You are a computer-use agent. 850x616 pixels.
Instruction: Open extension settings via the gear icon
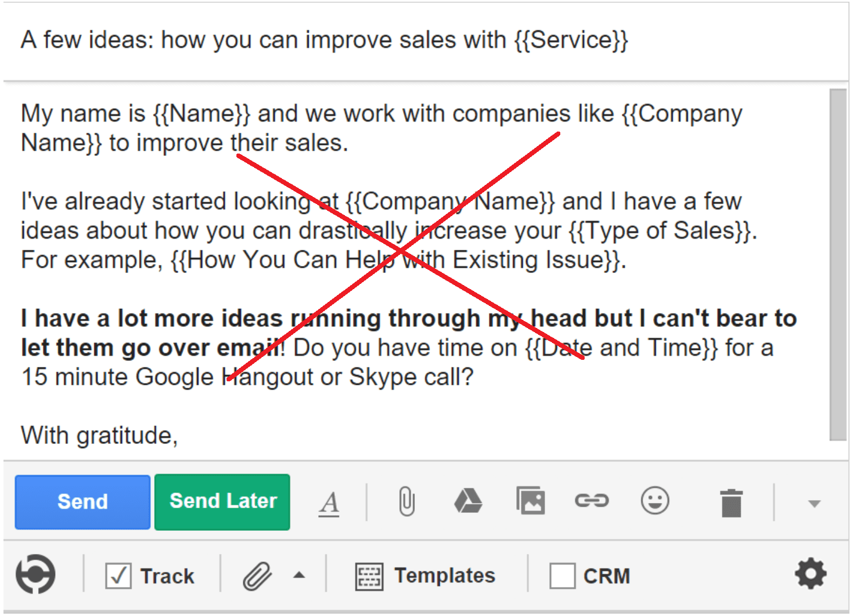[x=811, y=574]
